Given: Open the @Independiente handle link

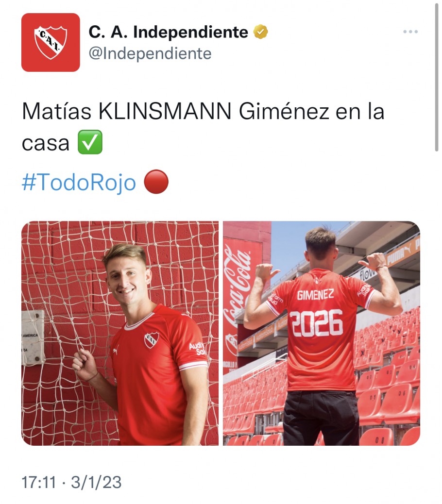Looking at the screenshot, I should [150, 53].
